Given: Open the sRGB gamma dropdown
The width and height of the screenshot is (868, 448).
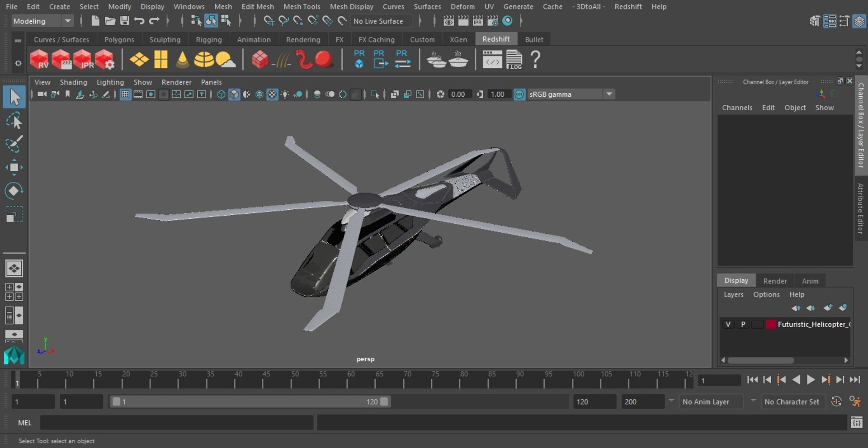Looking at the screenshot, I should point(571,94).
